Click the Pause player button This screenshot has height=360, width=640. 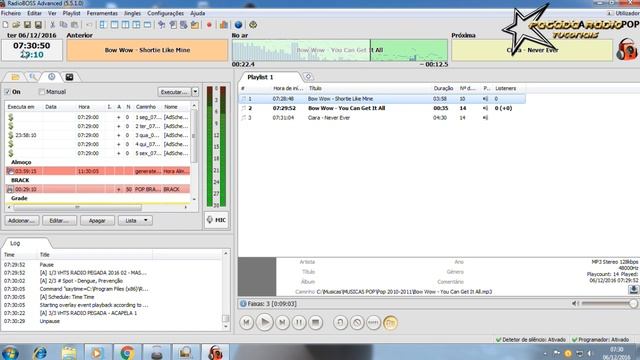click(299, 322)
